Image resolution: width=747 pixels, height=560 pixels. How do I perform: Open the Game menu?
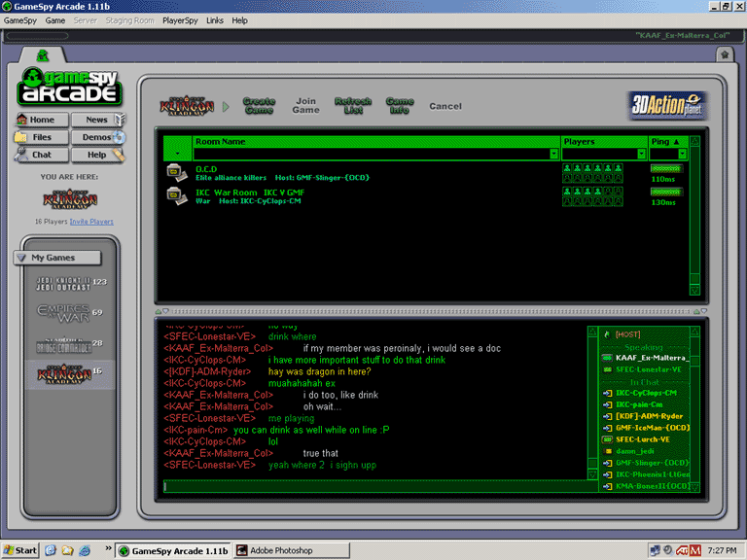point(55,20)
